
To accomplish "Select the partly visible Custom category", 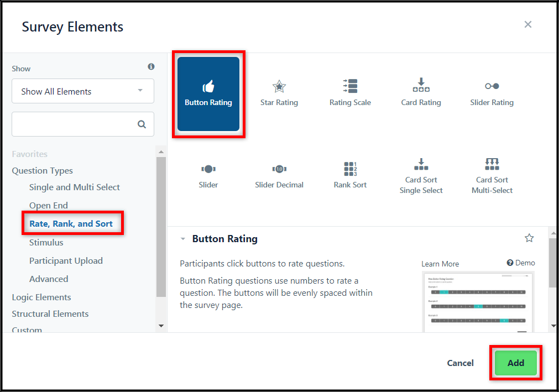I will (x=27, y=330).
